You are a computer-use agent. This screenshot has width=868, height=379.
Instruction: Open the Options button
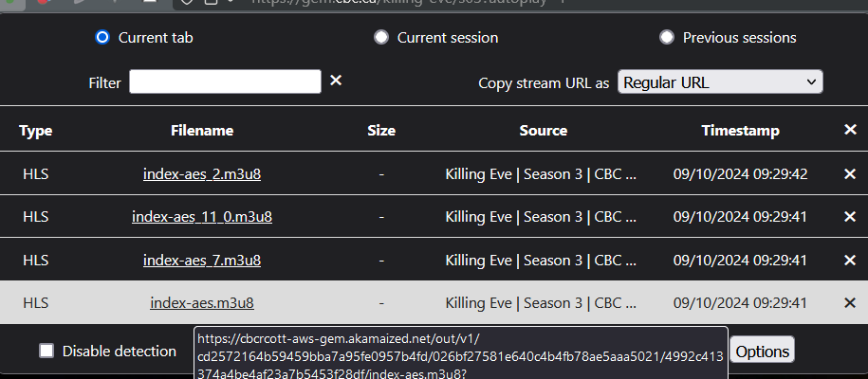(x=762, y=352)
